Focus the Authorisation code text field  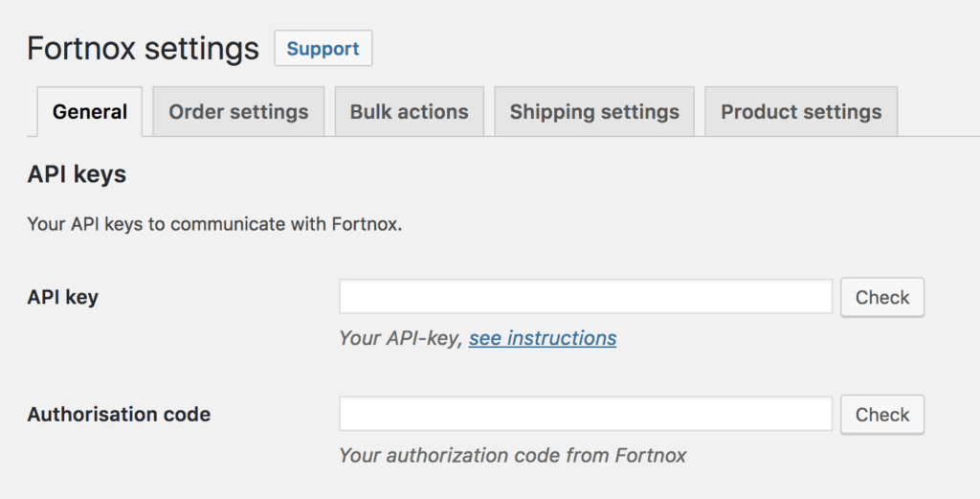click(x=586, y=414)
